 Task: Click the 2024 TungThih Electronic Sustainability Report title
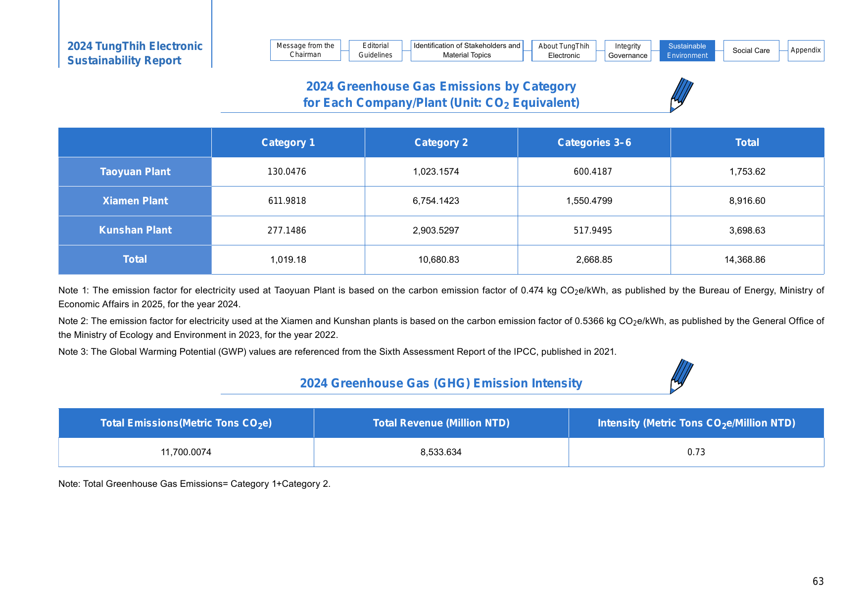click(135, 53)
